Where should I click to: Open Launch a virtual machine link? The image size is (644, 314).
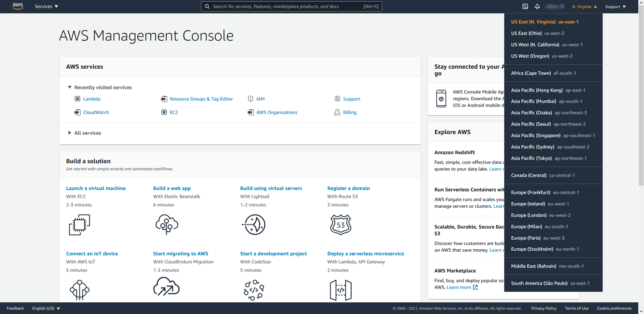point(96,188)
